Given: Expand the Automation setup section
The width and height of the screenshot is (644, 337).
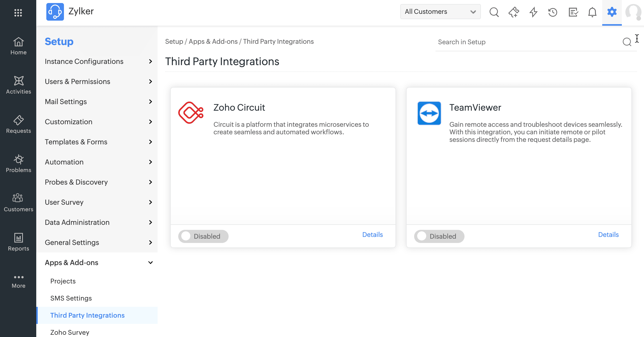Looking at the screenshot, I should tap(99, 162).
